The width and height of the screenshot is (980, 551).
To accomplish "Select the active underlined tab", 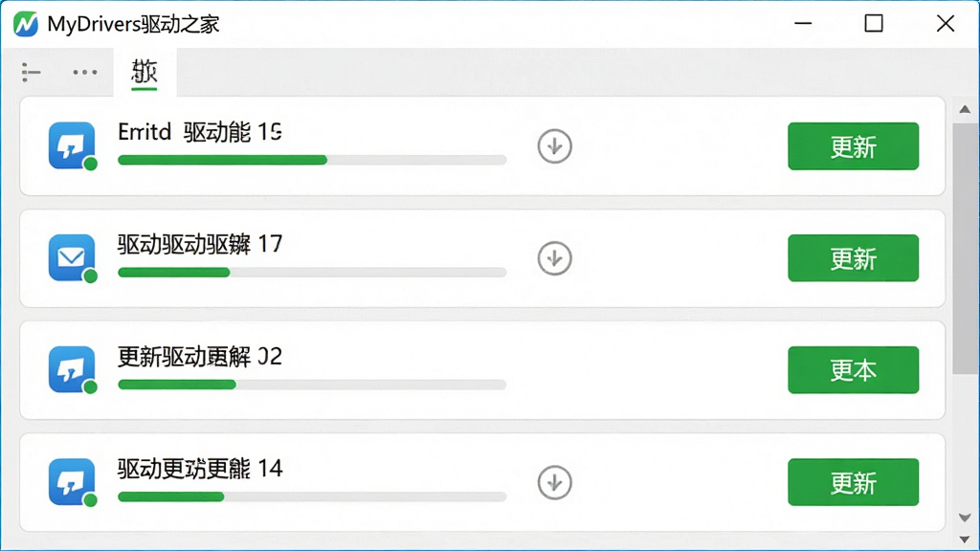I will [145, 73].
